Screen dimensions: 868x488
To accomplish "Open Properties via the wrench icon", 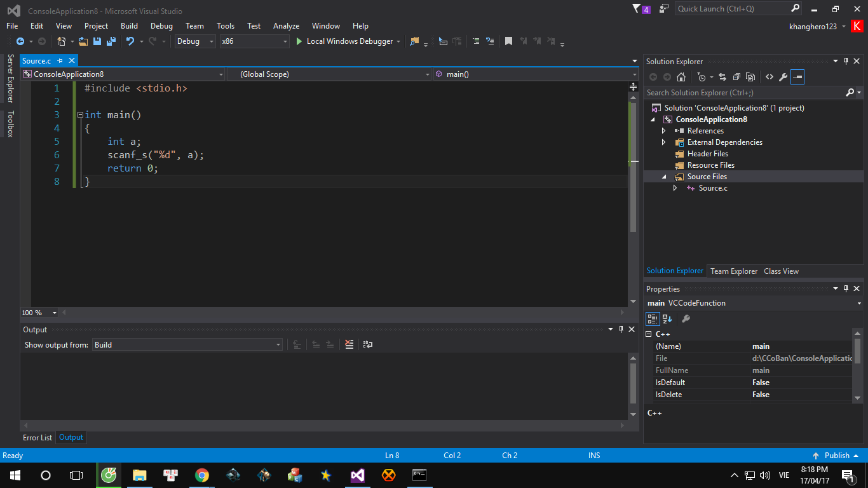I will (783, 78).
